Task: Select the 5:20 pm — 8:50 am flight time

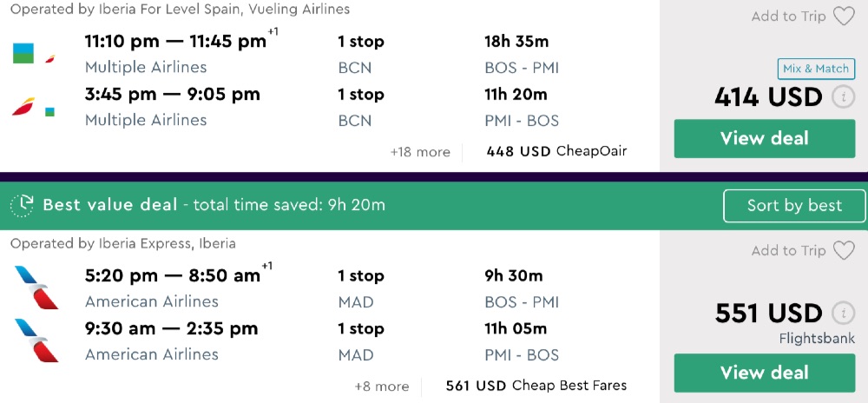Action: point(173,276)
